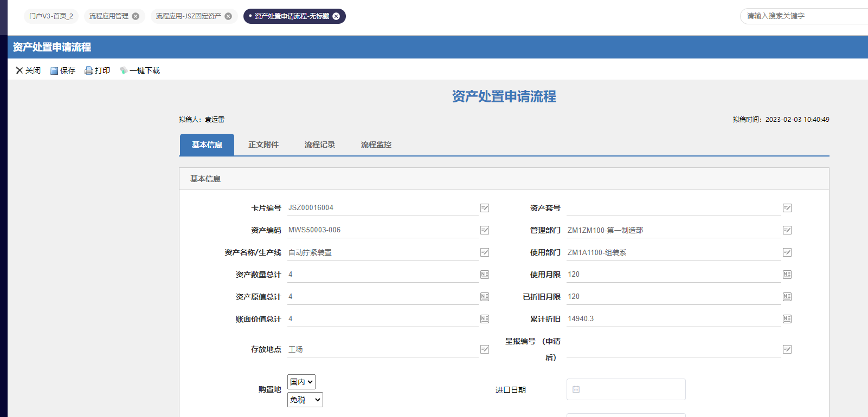The image size is (868, 417).
Task: Switch to 门户V3-首页_2 page tab
Action: [51, 16]
